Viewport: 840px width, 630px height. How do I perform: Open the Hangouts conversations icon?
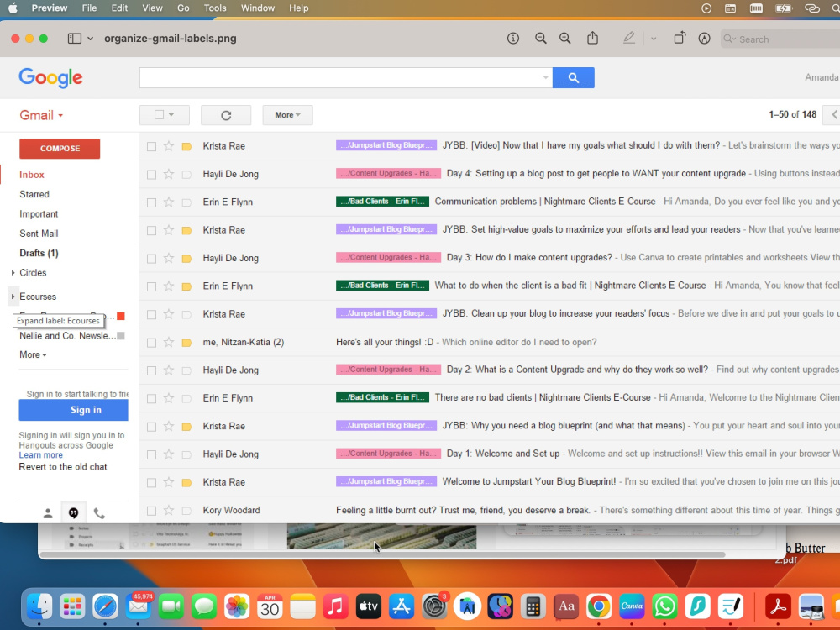click(x=73, y=513)
